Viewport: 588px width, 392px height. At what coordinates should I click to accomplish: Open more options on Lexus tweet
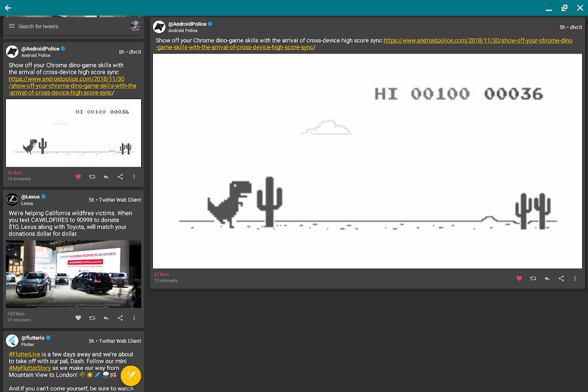[134, 318]
